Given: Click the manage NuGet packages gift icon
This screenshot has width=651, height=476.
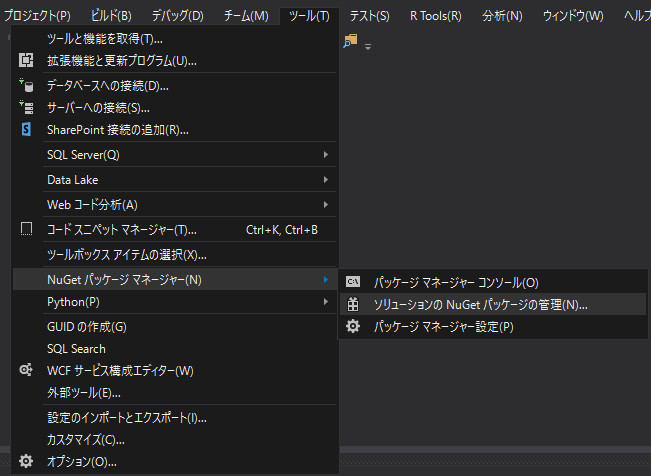Looking at the screenshot, I should [x=353, y=304].
